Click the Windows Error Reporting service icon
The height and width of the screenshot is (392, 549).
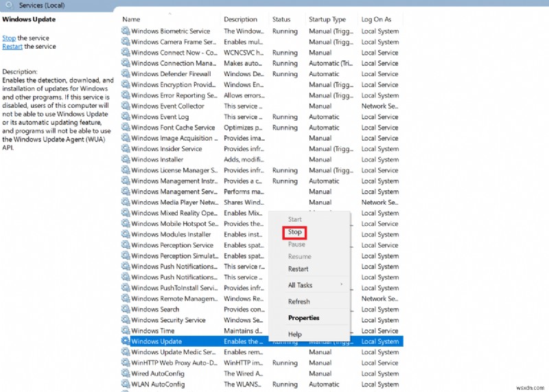[x=126, y=95]
